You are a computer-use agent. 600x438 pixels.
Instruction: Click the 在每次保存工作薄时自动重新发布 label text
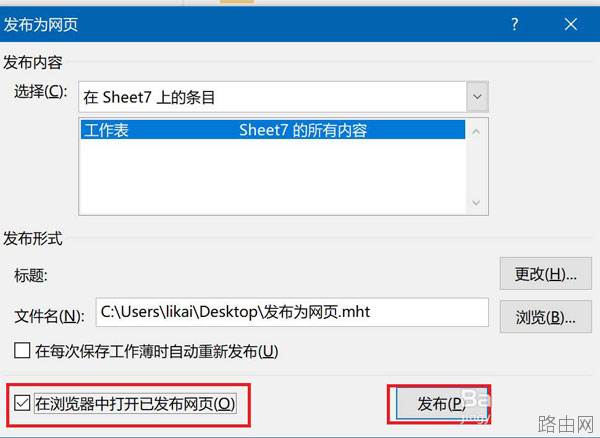tap(157, 351)
